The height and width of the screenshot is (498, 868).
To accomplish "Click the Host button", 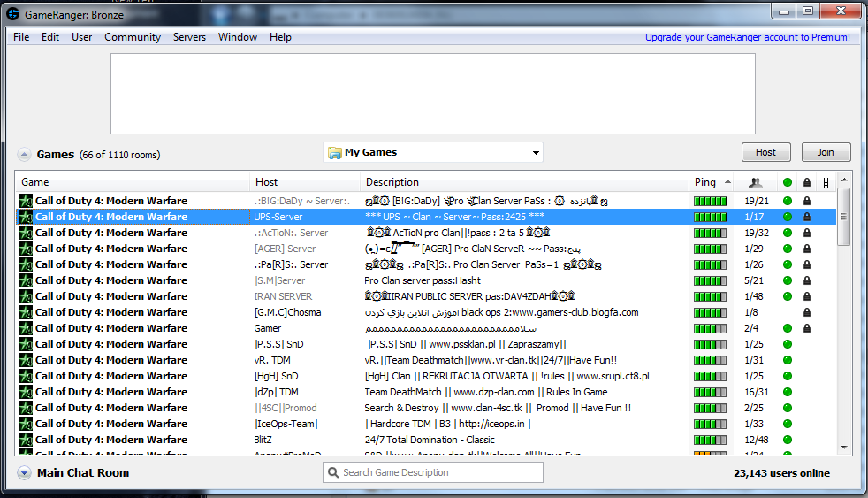I will (765, 152).
